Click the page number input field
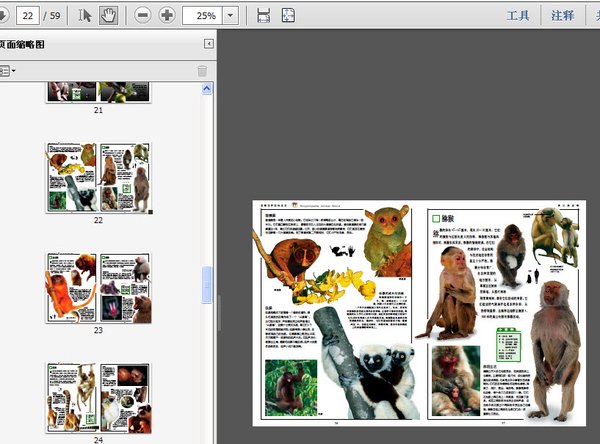Screen dimensions: 600x444 27,15
